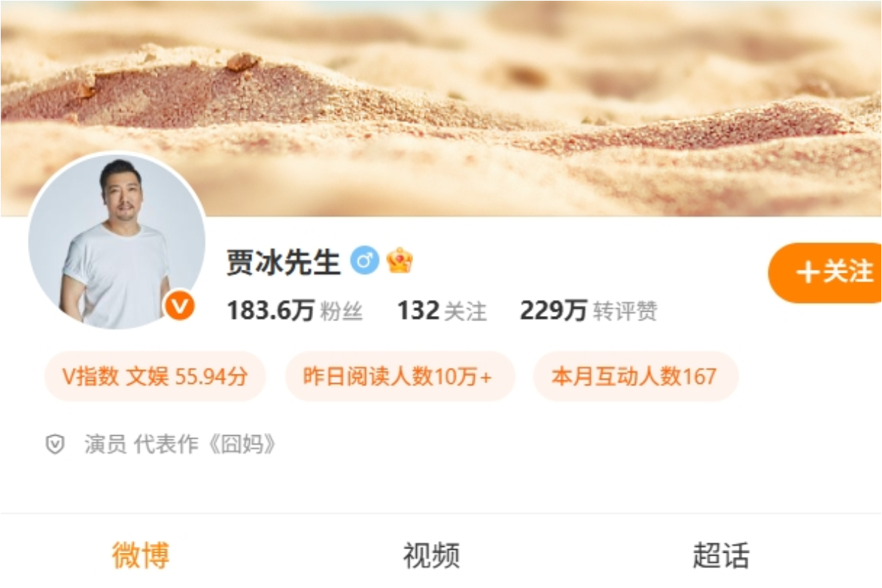Click the username 贾冰先生

[284, 261]
